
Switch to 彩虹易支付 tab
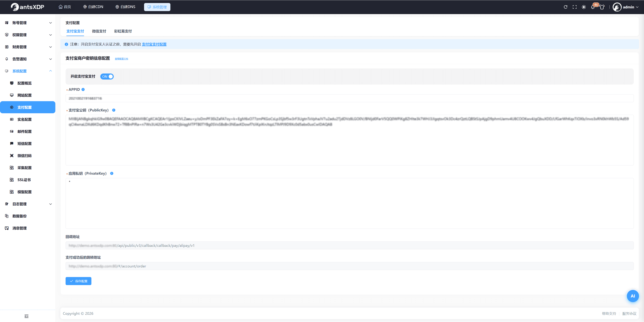[123, 31]
